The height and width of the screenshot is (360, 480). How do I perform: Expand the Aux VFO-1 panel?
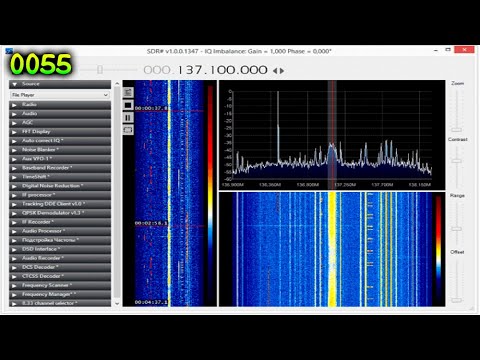pos(60,159)
